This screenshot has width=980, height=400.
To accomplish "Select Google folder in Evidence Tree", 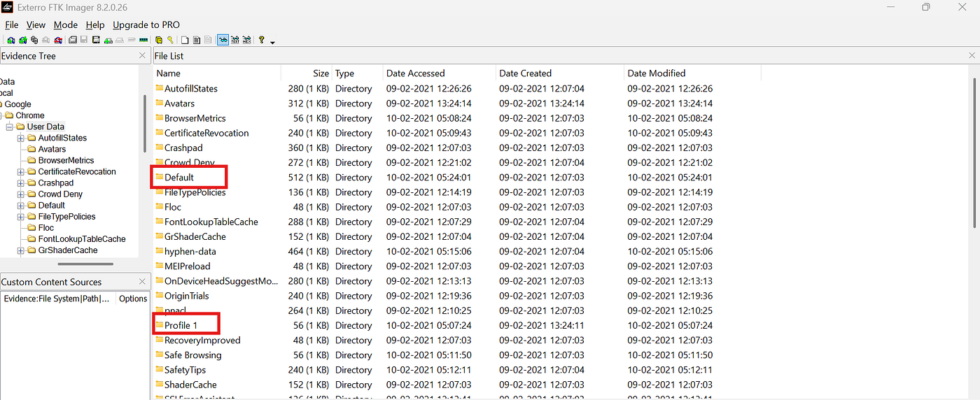I will pyautogui.click(x=18, y=104).
